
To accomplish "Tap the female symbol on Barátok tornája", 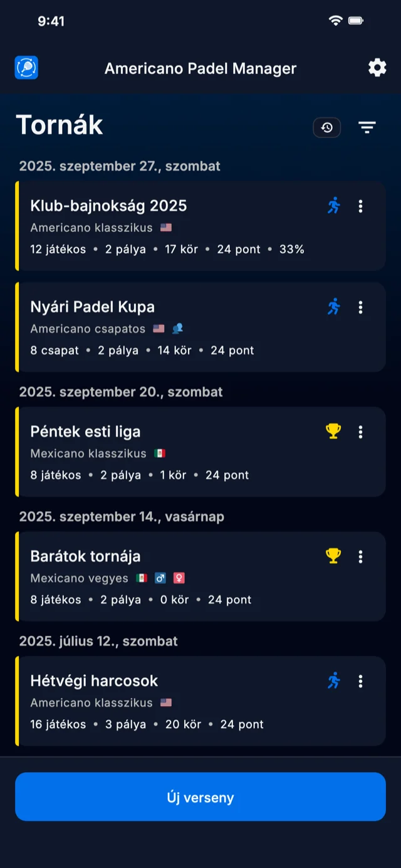I will point(179,578).
